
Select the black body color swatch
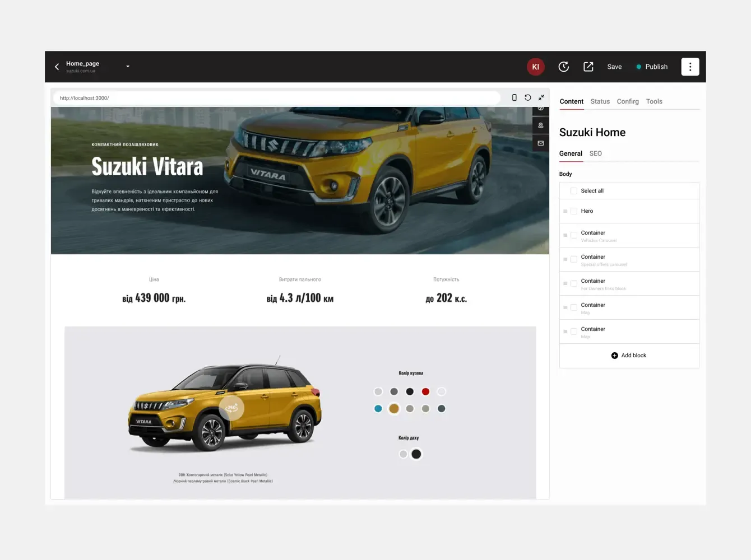(410, 391)
